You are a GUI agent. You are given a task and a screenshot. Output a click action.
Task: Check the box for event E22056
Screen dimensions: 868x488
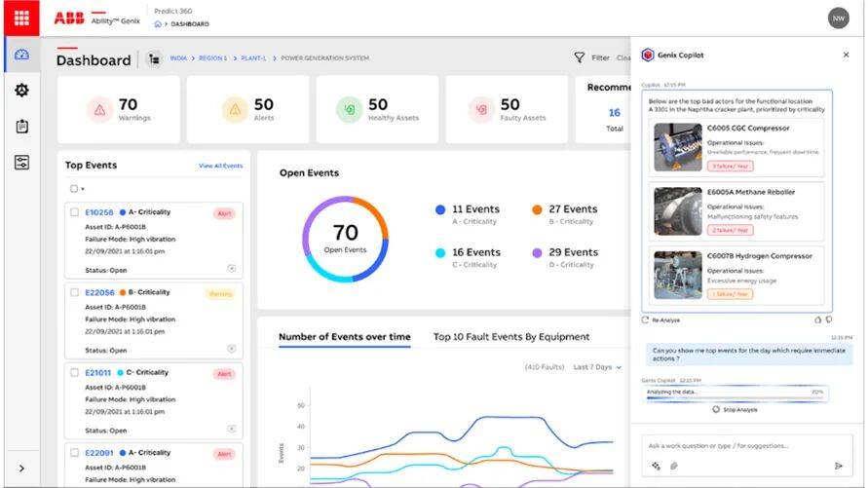pos(74,292)
